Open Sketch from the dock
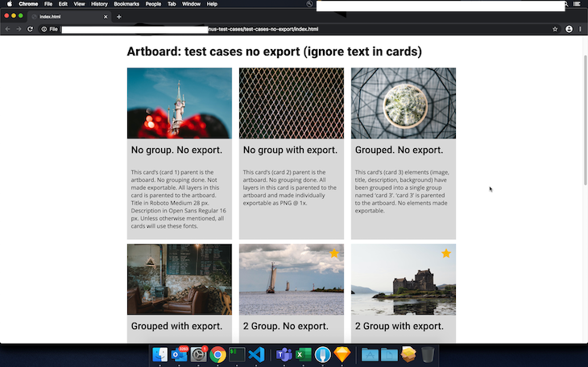 tap(342, 355)
